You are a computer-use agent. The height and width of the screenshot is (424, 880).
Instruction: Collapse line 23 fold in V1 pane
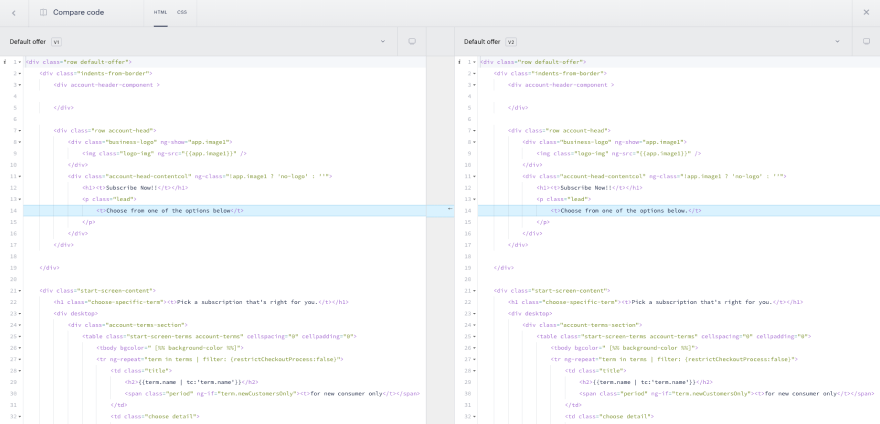tap(20, 314)
